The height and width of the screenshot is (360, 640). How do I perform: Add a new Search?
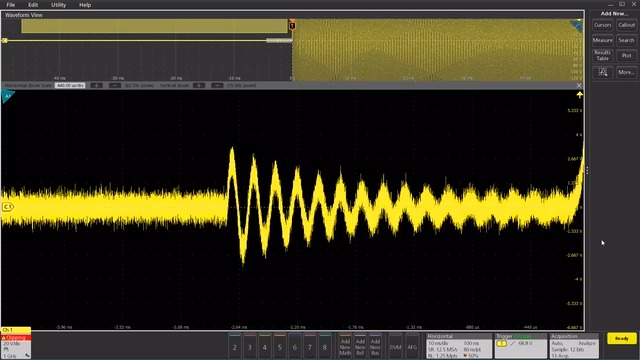click(x=627, y=40)
